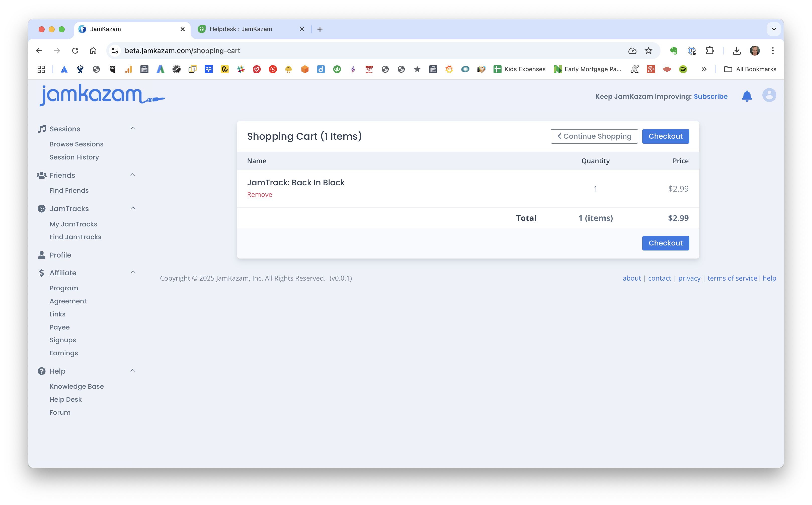Click the top Checkout button
The height and width of the screenshot is (505, 812).
[x=665, y=136]
